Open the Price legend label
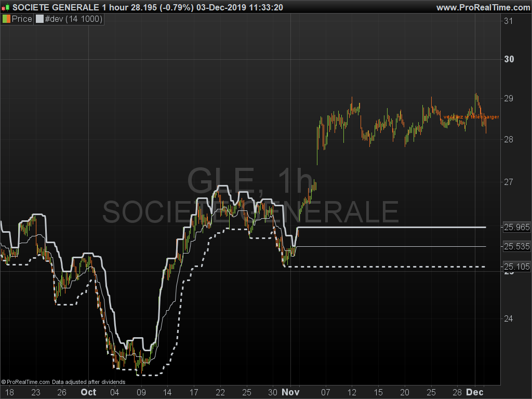Screen dimensions: 532x399 22,19
